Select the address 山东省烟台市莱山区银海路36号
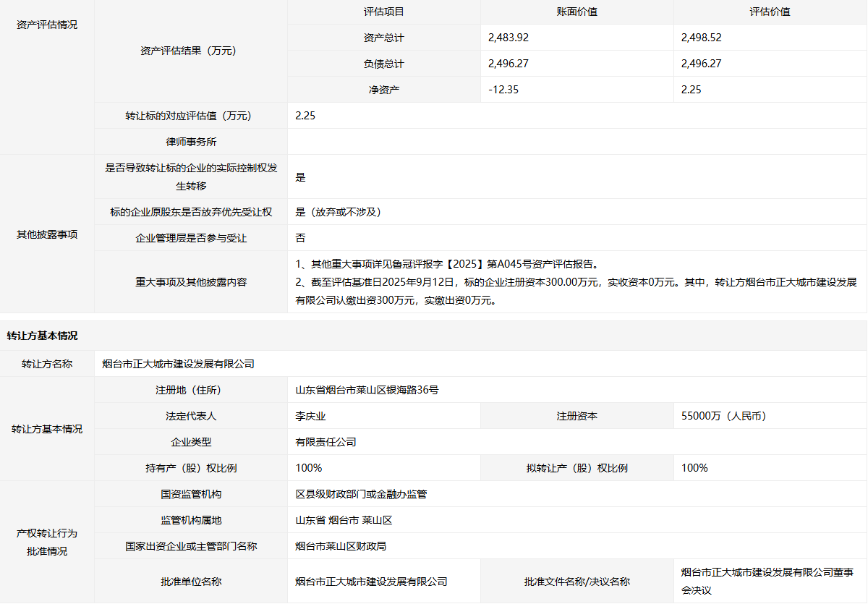868x604 pixels. coord(367,390)
